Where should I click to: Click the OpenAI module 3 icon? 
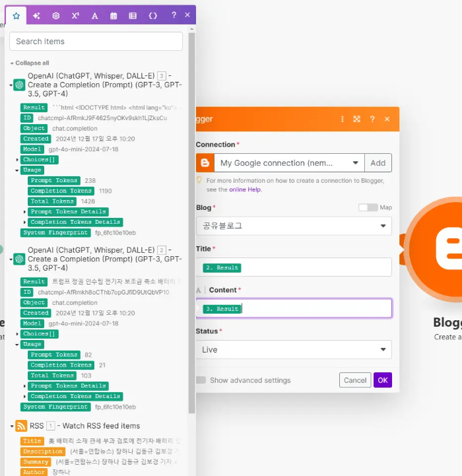[x=19, y=85]
